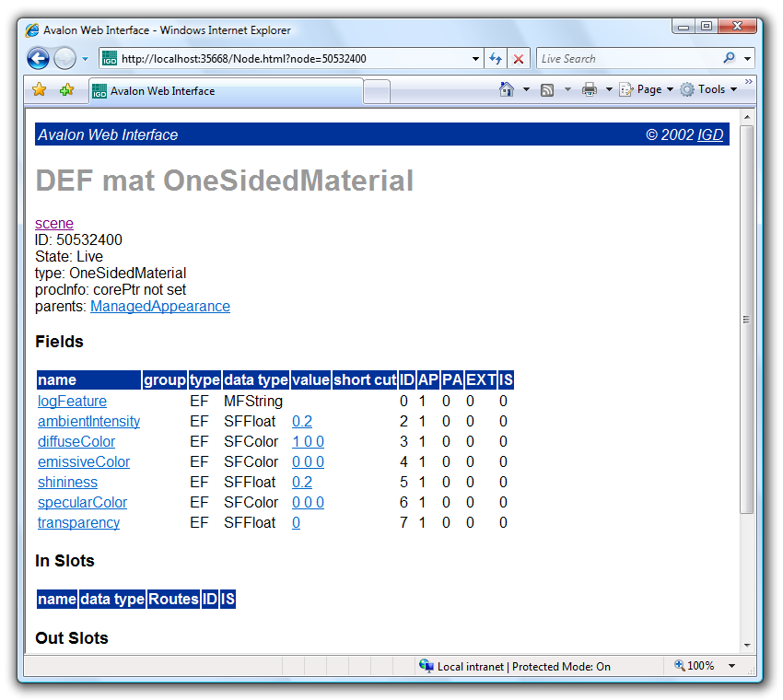Click the Add to Favorites icon
The width and height of the screenshot is (783, 700).
tap(66, 90)
